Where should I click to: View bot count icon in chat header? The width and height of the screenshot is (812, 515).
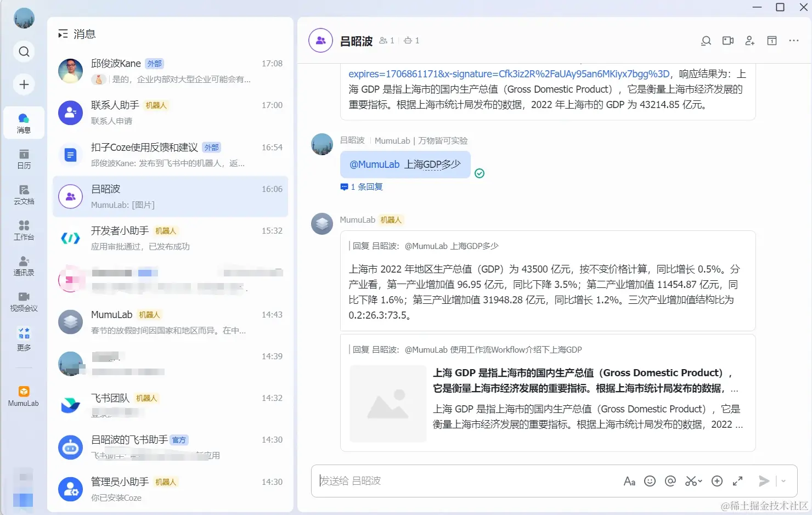pos(411,41)
